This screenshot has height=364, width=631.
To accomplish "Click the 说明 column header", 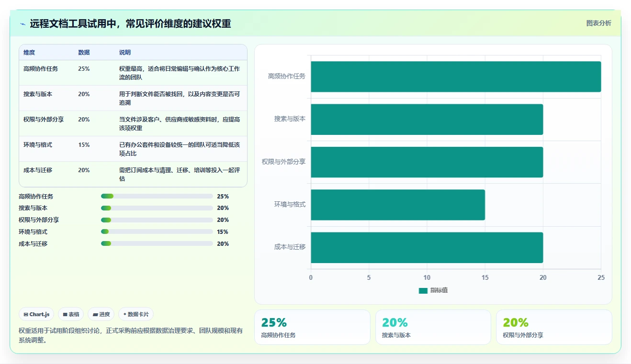I will pos(125,53).
